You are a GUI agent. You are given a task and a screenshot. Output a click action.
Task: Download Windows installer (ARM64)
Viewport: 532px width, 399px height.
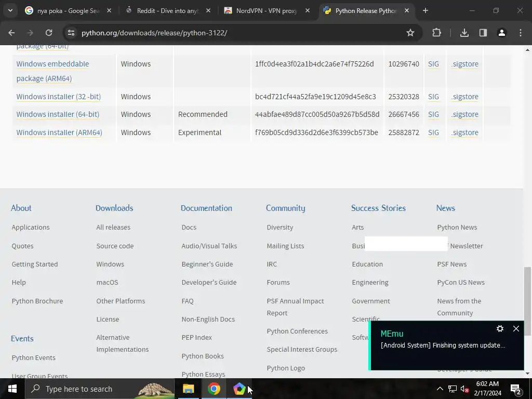59,132
